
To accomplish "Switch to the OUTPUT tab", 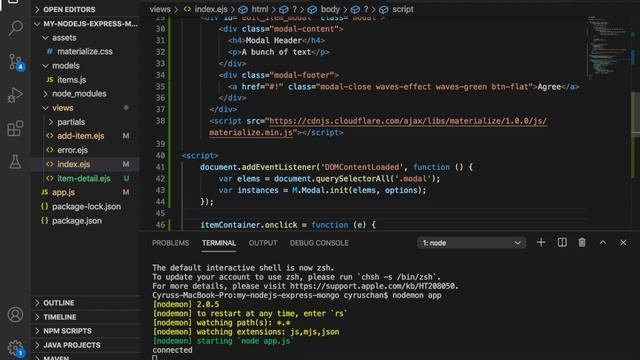I will pyautogui.click(x=263, y=243).
